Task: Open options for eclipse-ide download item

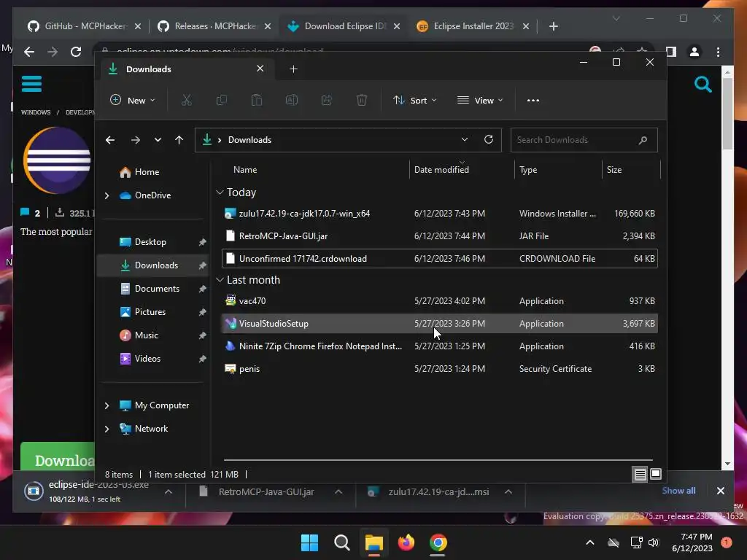Action: [169, 492]
